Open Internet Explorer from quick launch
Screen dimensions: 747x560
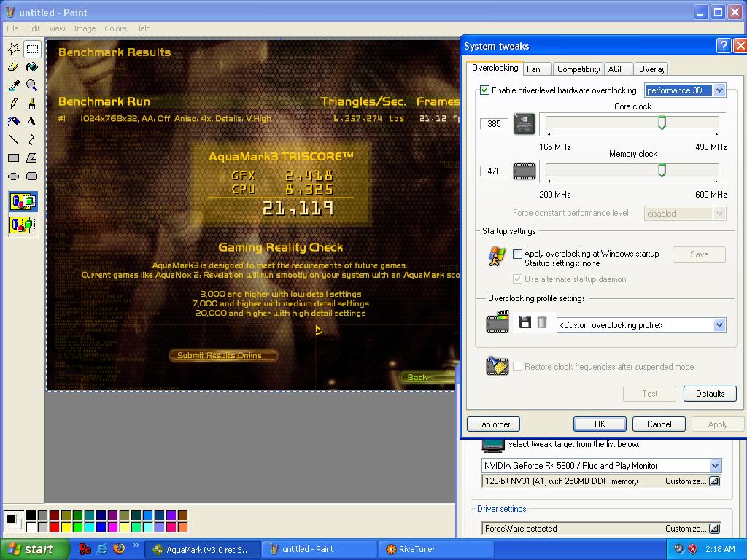102,549
